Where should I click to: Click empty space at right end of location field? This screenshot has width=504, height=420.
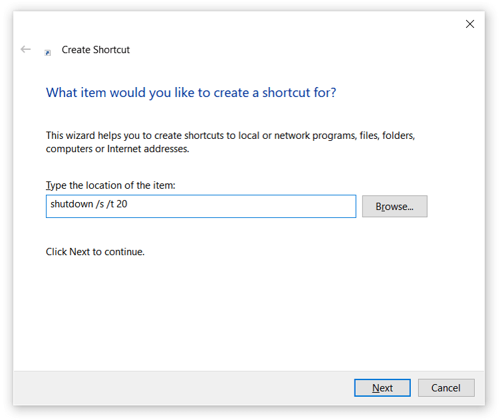tap(299, 206)
